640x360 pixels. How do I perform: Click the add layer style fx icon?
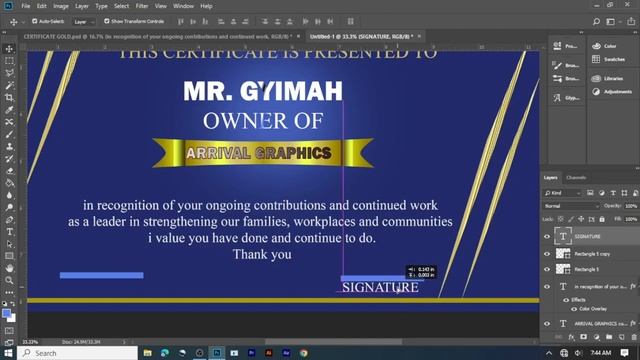tap(571, 337)
